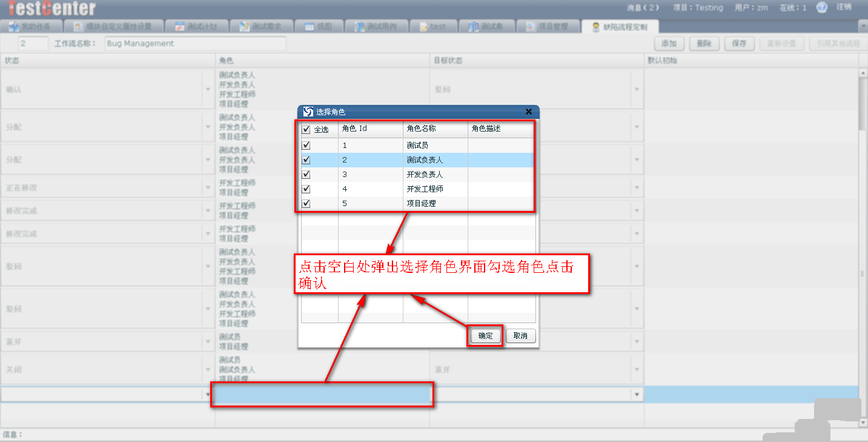Open the target-status dropdown in the new empty row
The height and width of the screenshot is (442, 868).
pos(637,394)
